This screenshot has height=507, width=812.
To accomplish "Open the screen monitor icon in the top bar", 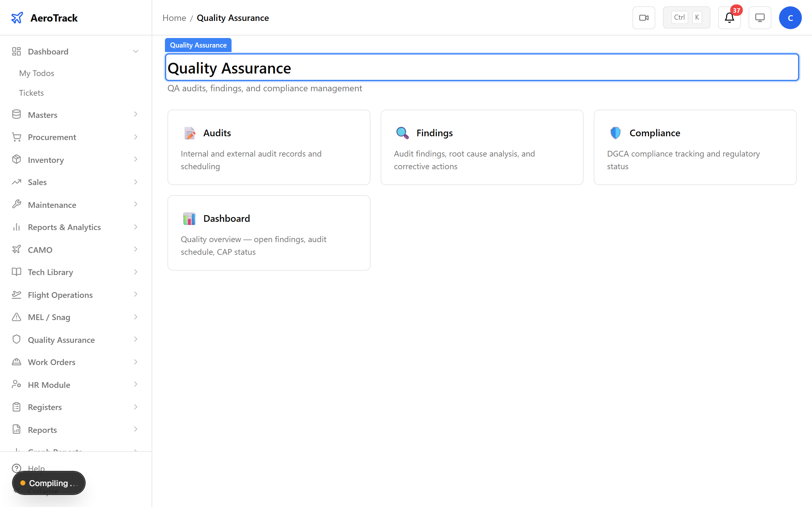I will [760, 17].
